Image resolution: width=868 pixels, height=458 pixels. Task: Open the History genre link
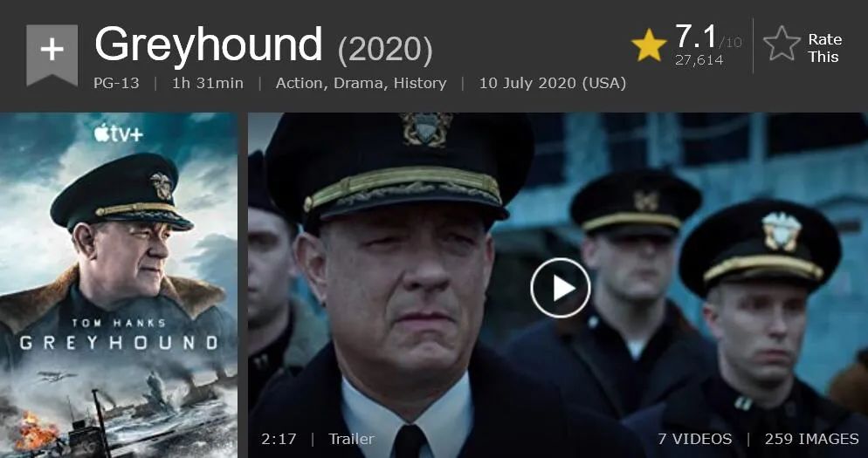click(x=420, y=84)
